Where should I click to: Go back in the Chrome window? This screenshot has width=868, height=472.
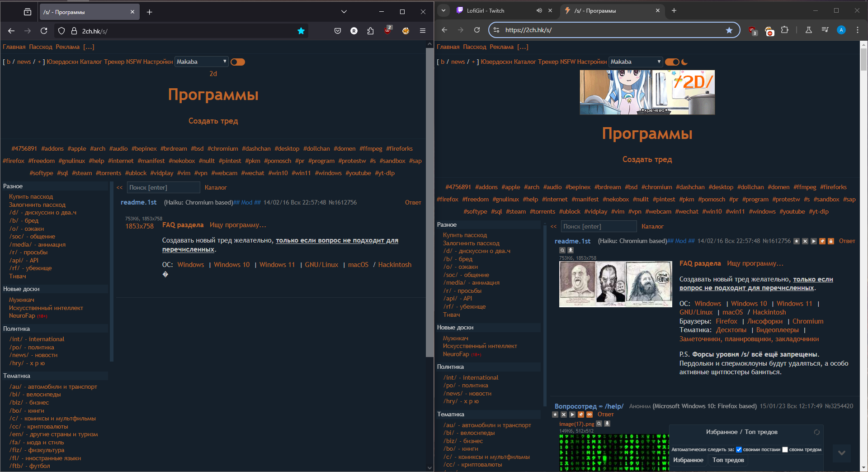(x=444, y=30)
